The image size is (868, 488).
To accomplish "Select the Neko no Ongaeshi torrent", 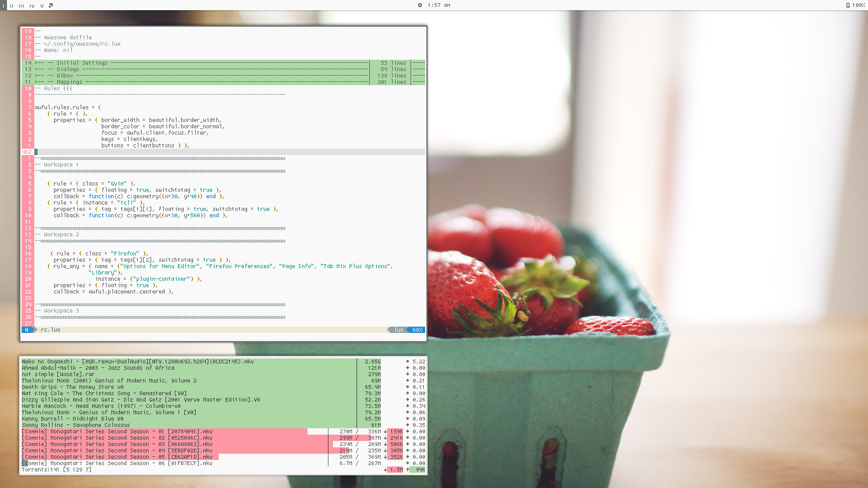I will (x=224, y=362).
